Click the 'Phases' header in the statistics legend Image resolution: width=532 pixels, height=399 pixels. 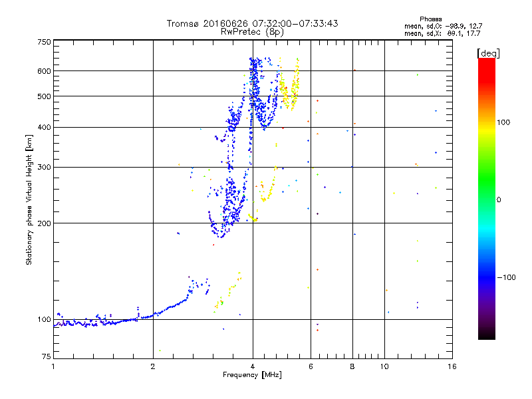[430, 19]
